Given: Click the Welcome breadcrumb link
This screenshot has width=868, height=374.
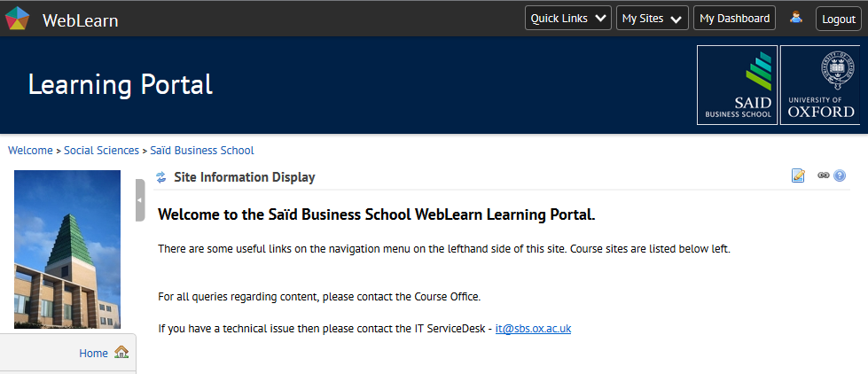Looking at the screenshot, I should click(x=30, y=151).
